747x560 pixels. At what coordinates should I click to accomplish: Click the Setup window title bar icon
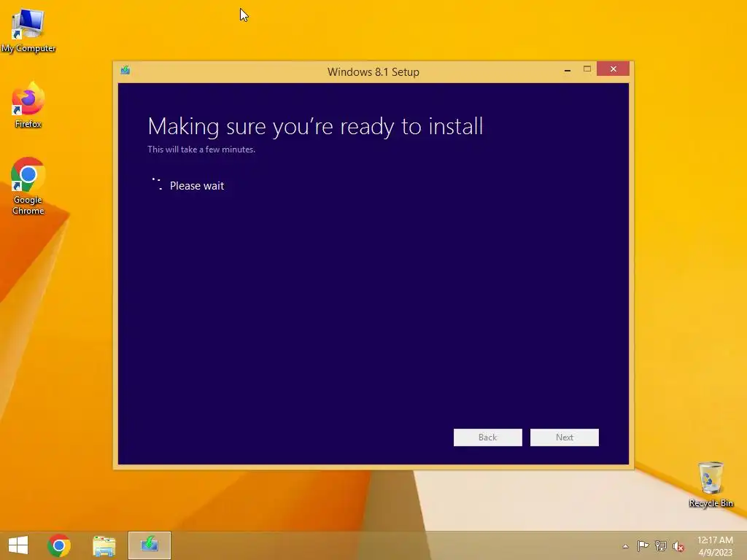pos(125,71)
